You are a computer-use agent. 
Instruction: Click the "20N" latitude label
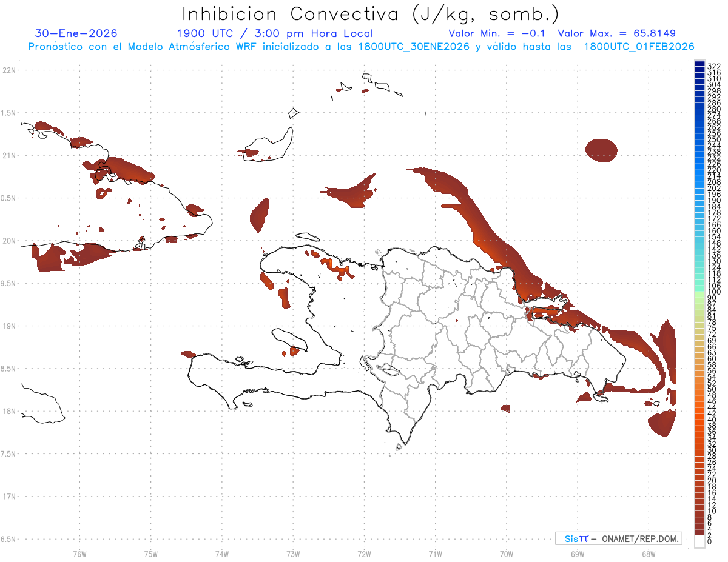(x=8, y=241)
